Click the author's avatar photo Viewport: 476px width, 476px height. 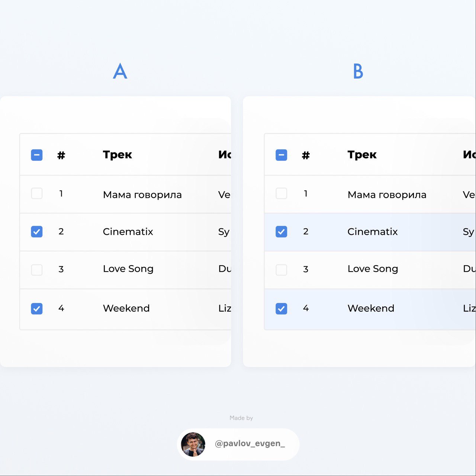(x=193, y=444)
